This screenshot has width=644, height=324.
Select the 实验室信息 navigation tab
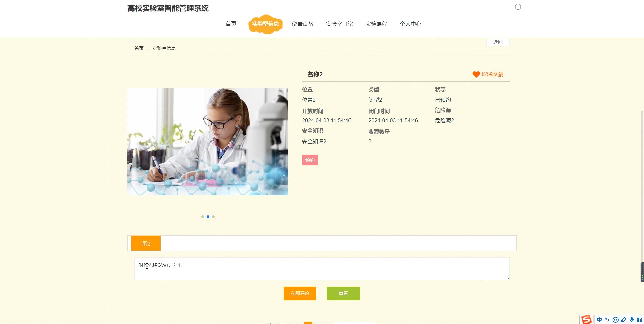265,24
